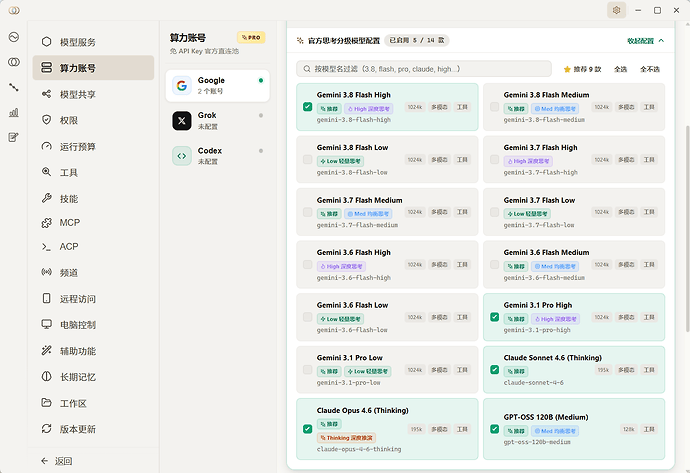This screenshot has width=690, height=473.
Task: Uncheck Gemini 3.8 Flash High checkbox
Action: (x=308, y=107)
